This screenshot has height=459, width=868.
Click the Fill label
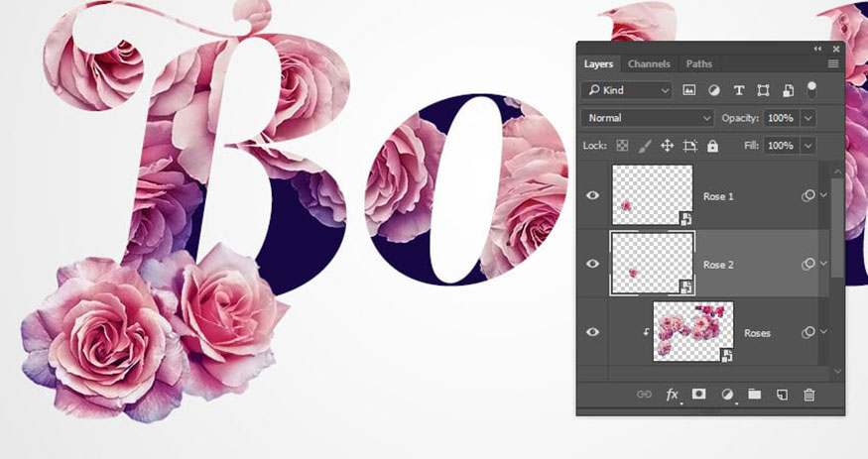pyautogui.click(x=751, y=146)
